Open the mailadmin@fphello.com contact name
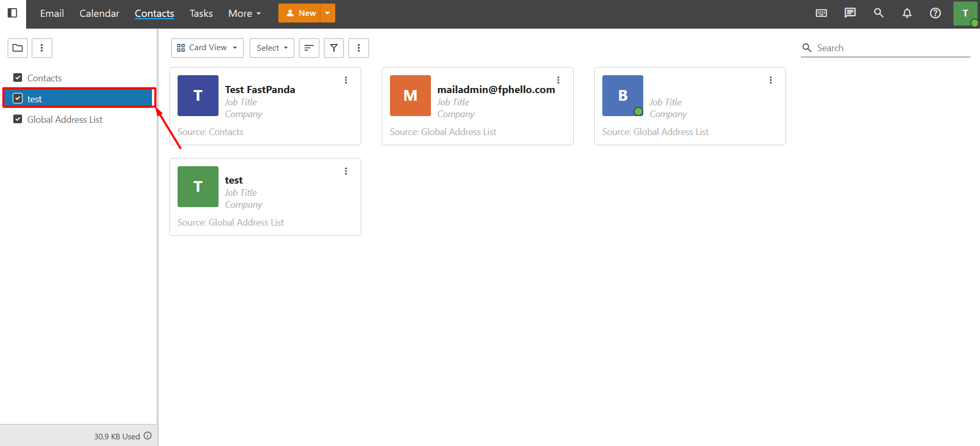 pyautogui.click(x=496, y=90)
